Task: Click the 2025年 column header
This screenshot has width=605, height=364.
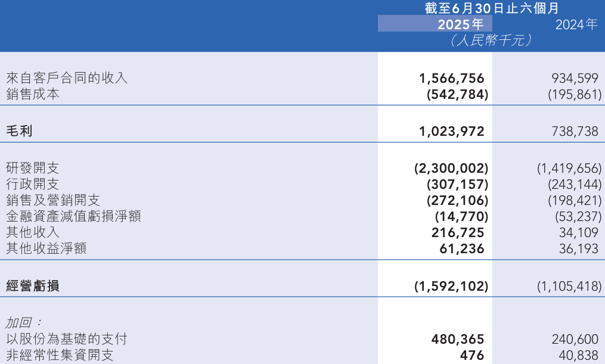Action: pyautogui.click(x=460, y=24)
